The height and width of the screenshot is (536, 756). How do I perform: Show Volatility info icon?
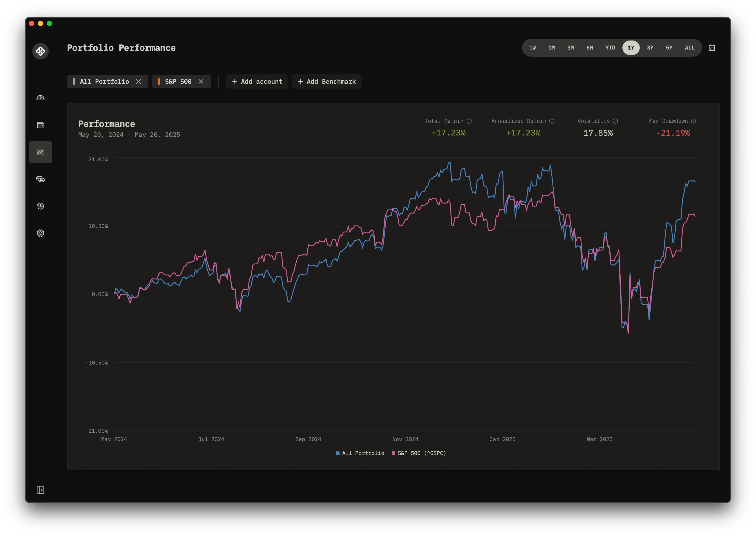615,121
